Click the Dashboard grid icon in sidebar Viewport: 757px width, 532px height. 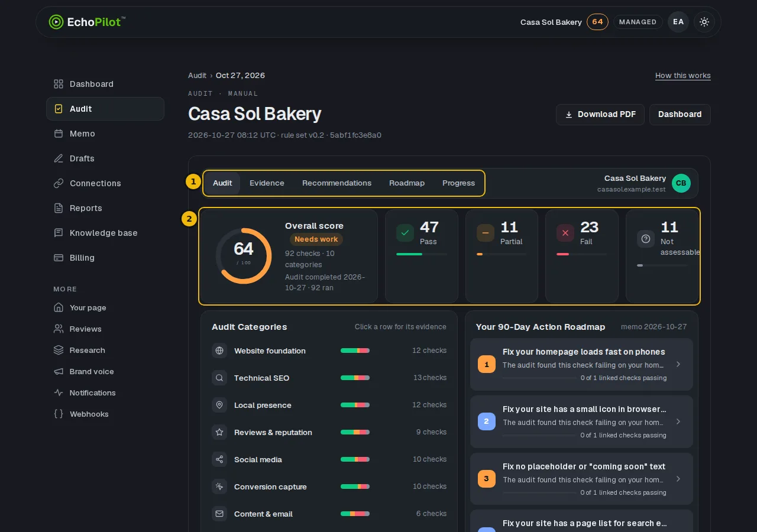pos(59,84)
